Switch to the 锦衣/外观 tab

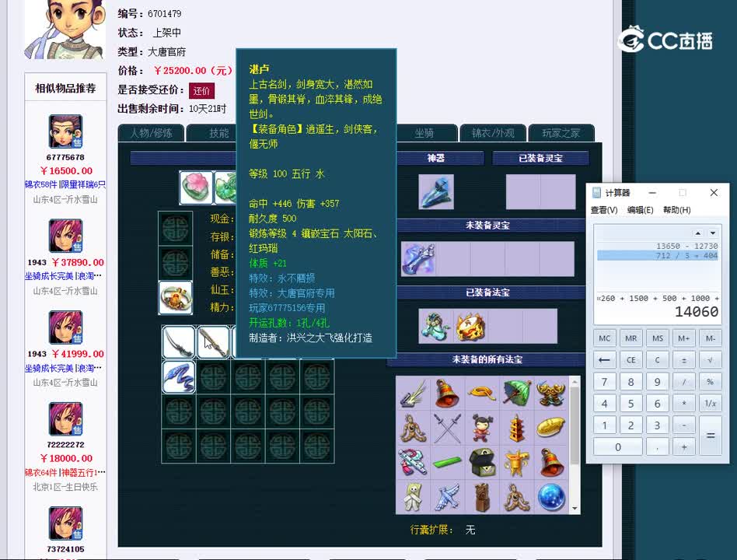[493, 133]
